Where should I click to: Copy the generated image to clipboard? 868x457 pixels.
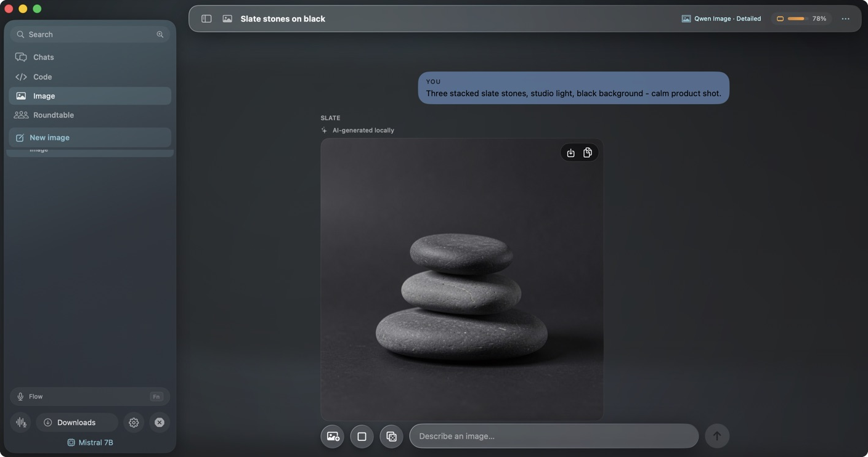(x=588, y=153)
